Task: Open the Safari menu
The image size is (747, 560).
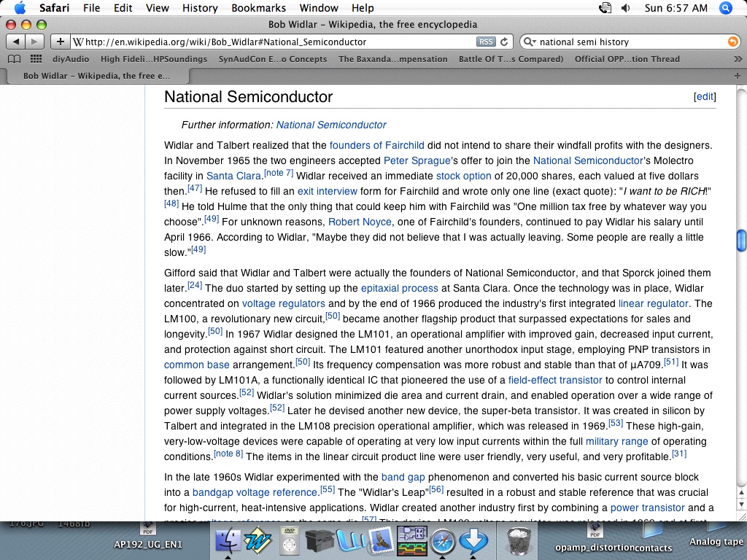Action: pos(54,7)
